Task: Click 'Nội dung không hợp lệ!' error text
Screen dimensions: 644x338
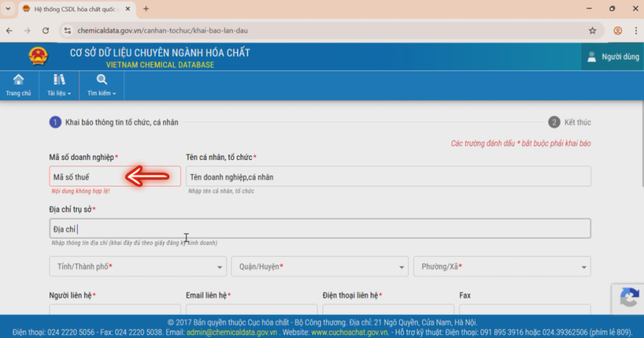Action: [x=80, y=191]
